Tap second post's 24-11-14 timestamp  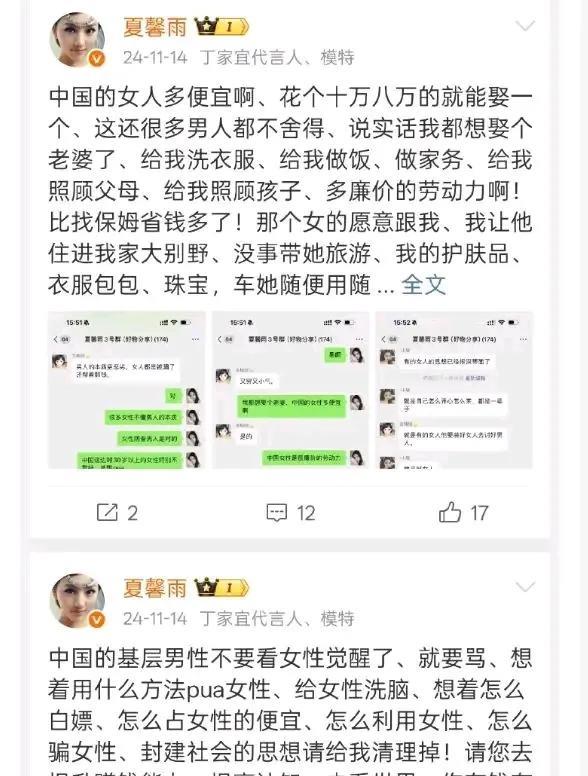(155, 619)
